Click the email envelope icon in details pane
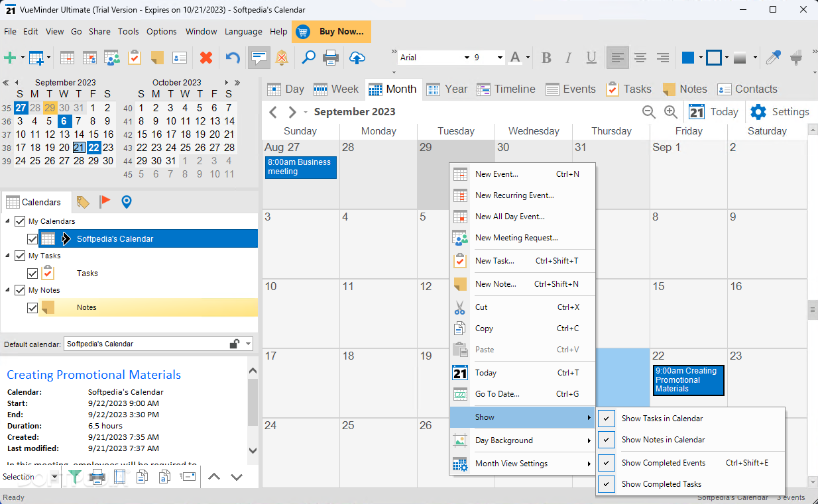 (188, 476)
